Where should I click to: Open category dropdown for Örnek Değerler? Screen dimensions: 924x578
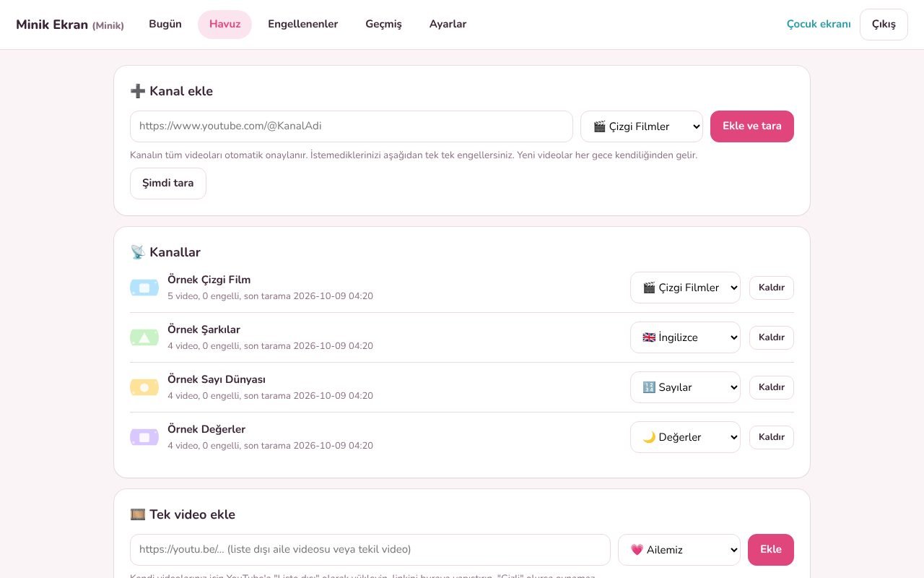point(685,437)
